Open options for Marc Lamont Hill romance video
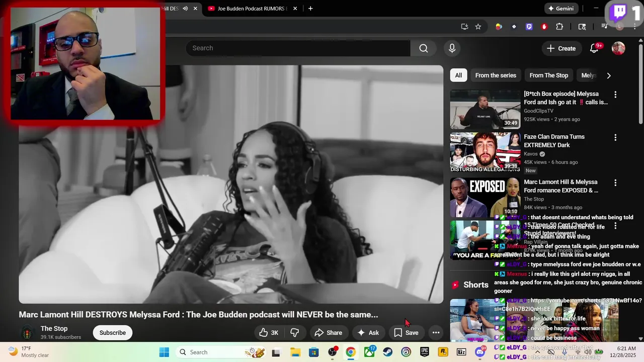The height and width of the screenshot is (362, 644). tap(615, 183)
